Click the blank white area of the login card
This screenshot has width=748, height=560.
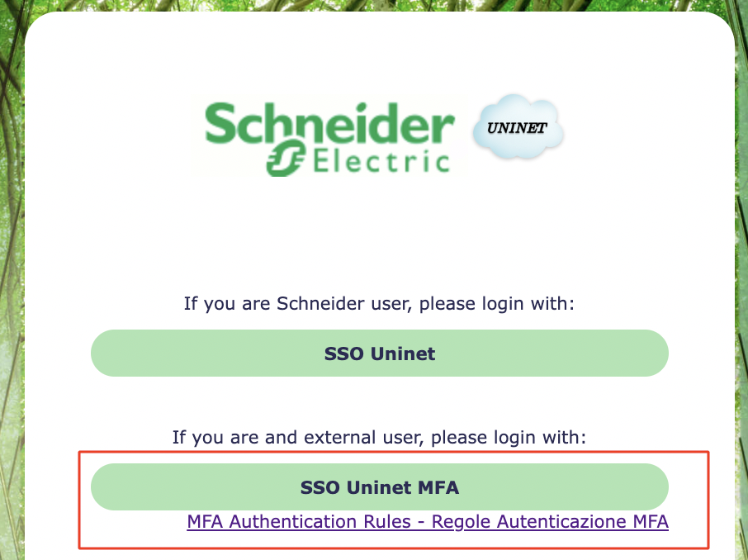379,240
